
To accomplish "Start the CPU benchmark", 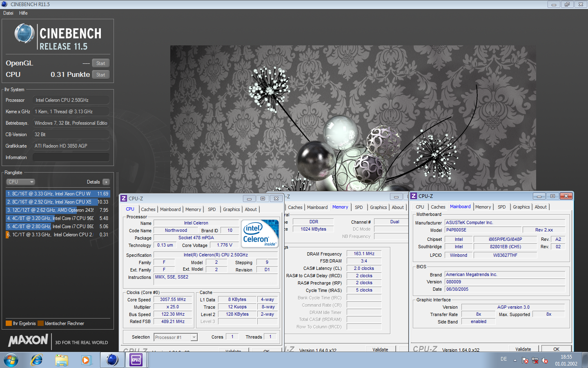I will click(x=101, y=74).
